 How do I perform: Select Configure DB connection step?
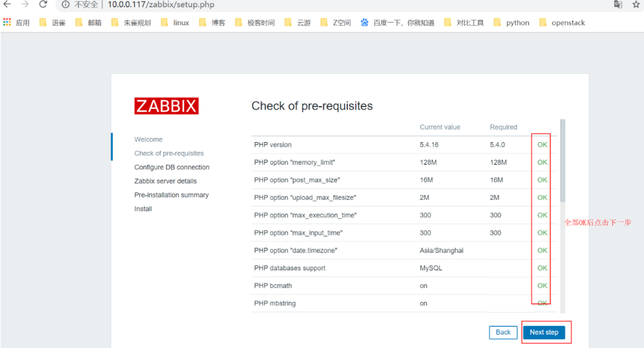(172, 167)
